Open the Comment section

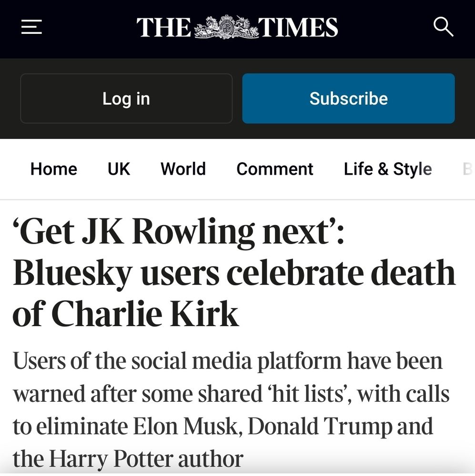point(275,169)
